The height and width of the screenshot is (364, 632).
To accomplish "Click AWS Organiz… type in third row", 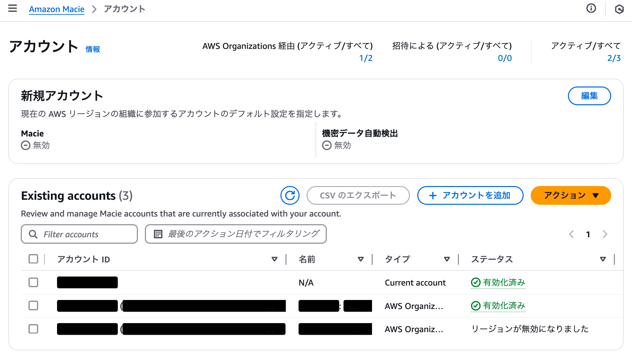I will click(x=414, y=329).
